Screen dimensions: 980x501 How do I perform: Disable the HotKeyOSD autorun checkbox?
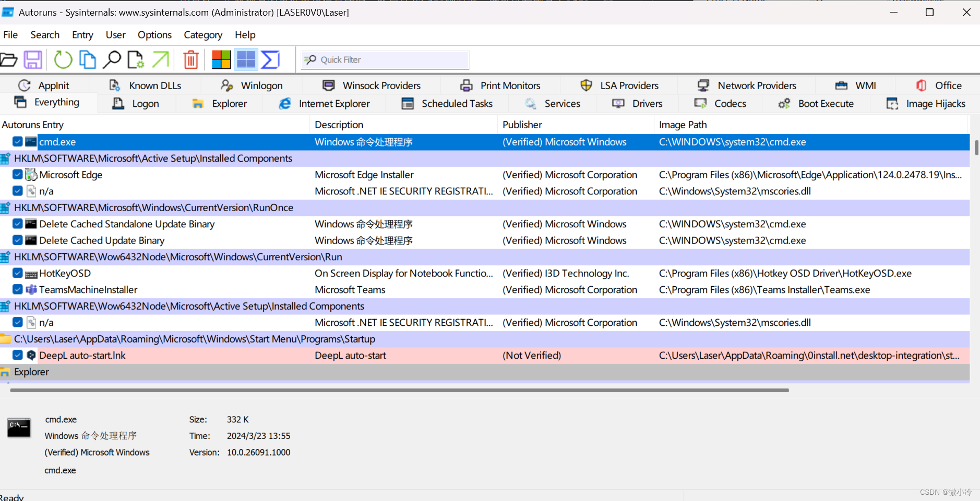click(x=17, y=273)
